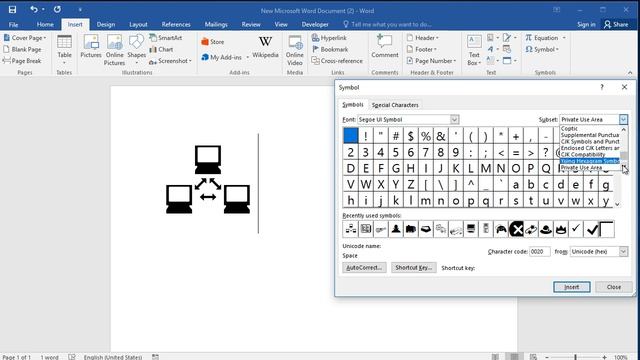Open the References tab
The width and height of the screenshot is (640, 360).
tap(176, 24)
